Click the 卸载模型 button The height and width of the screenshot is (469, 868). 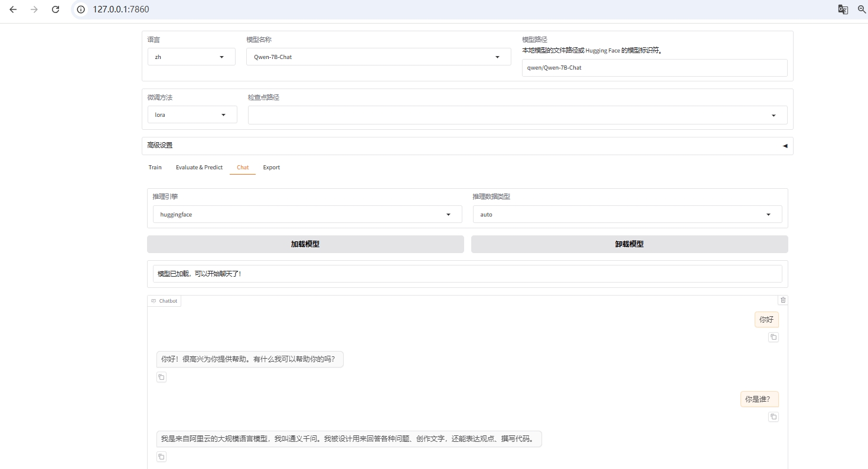629,244
